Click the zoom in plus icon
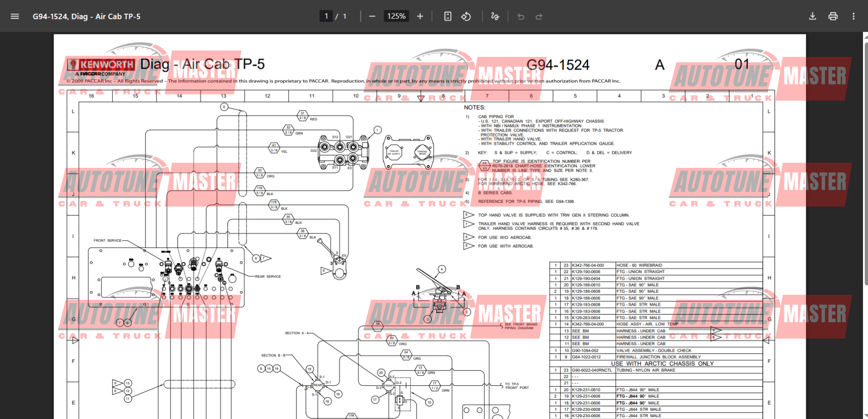This screenshot has height=419, width=868. [420, 16]
